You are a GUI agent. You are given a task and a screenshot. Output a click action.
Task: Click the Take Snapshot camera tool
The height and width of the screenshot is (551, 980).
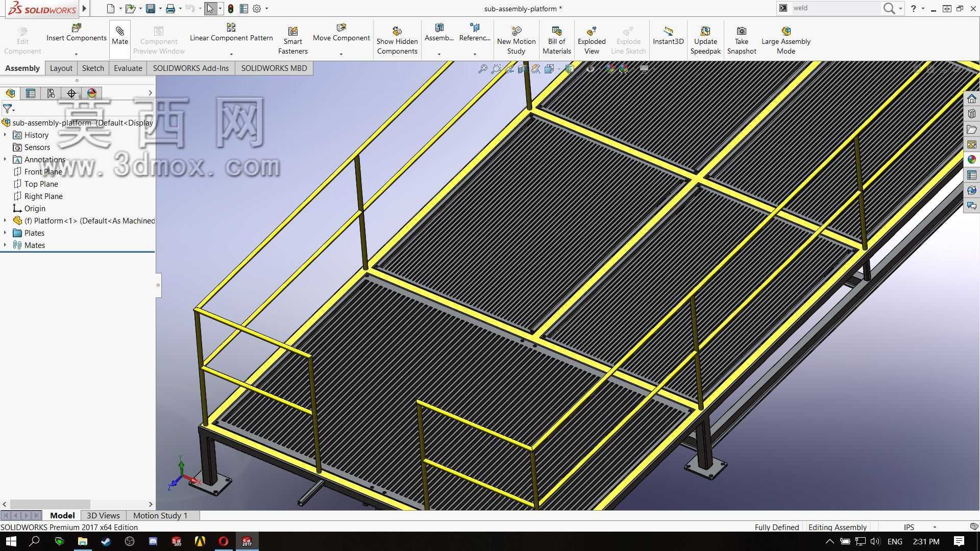(x=742, y=41)
